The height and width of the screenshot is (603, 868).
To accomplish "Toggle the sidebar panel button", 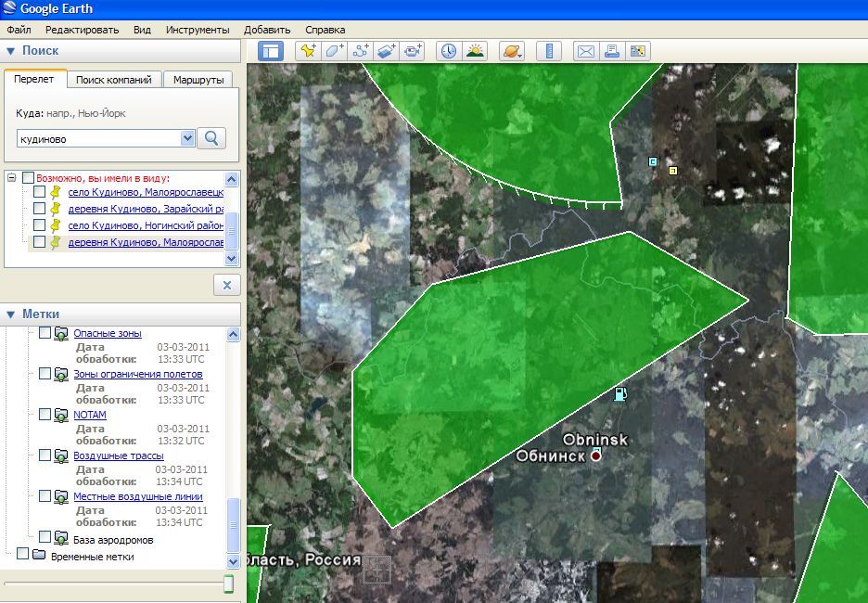I will (271, 52).
